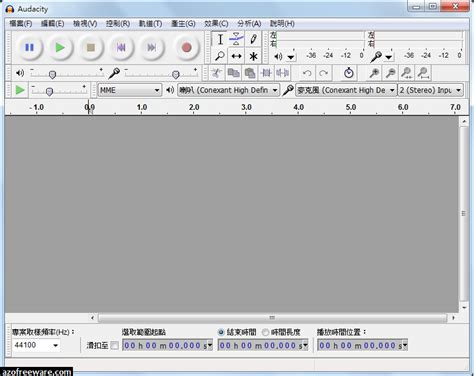Image resolution: width=474 pixels, height=376 pixels.
Task: Click the output volume slider handle
Action: [52, 75]
